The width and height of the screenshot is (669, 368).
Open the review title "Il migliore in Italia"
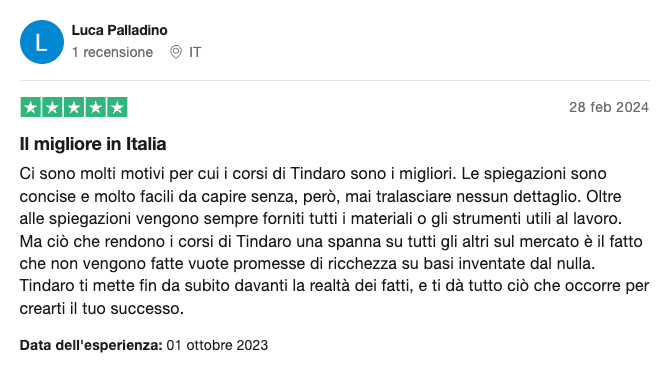93,144
